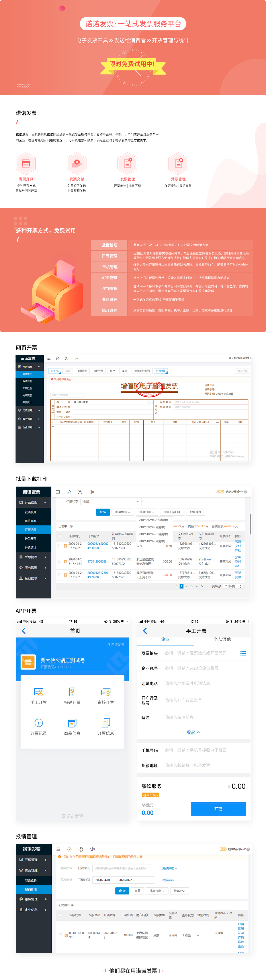Open the 20条/页 page size selector
This screenshot has height=980, width=266.
pyautogui.click(x=233, y=586)
